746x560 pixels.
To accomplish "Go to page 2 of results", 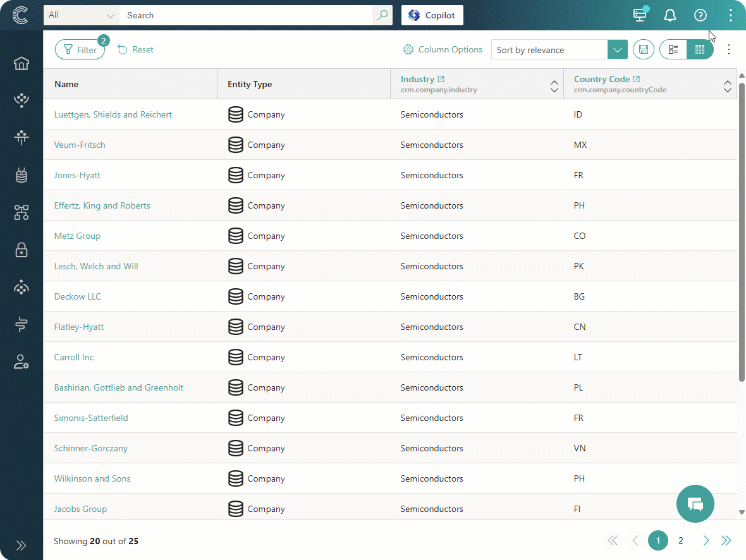I will pyautogui.click(x=681, y=540).
